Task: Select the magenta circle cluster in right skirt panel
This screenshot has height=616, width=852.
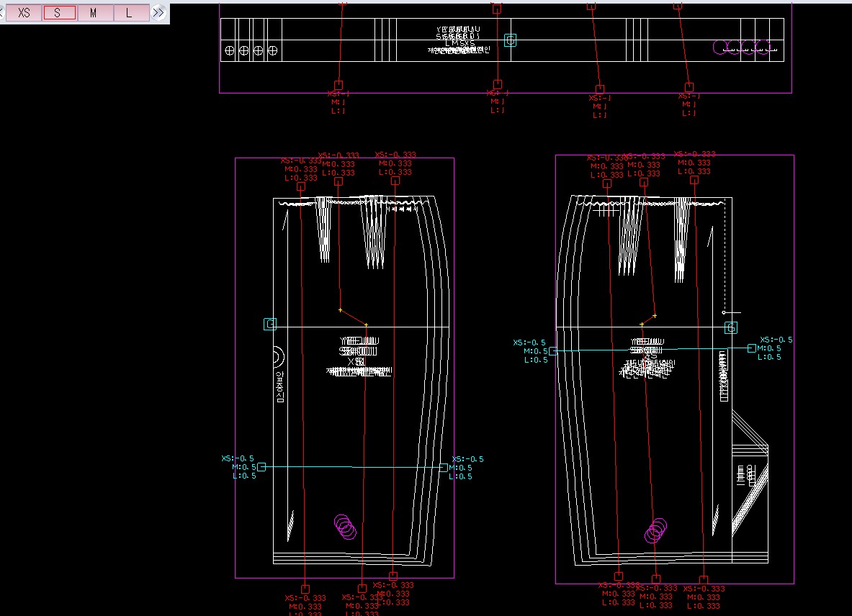Action: coord(656,530)
